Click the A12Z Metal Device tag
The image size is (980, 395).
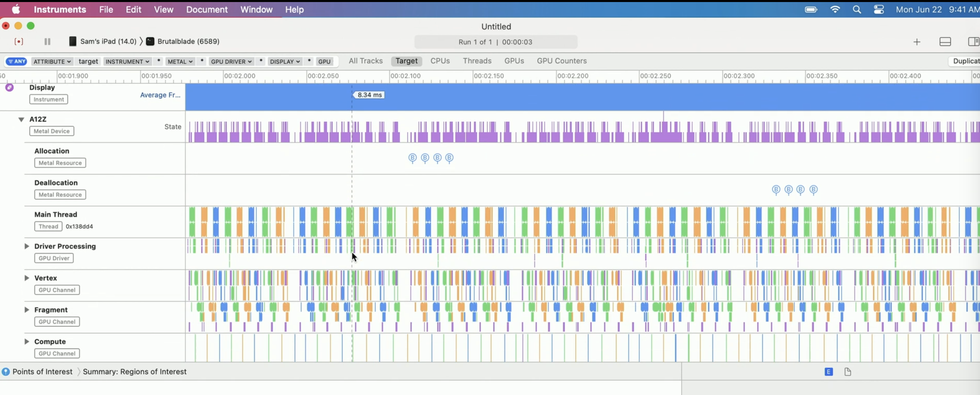[52, 131]
